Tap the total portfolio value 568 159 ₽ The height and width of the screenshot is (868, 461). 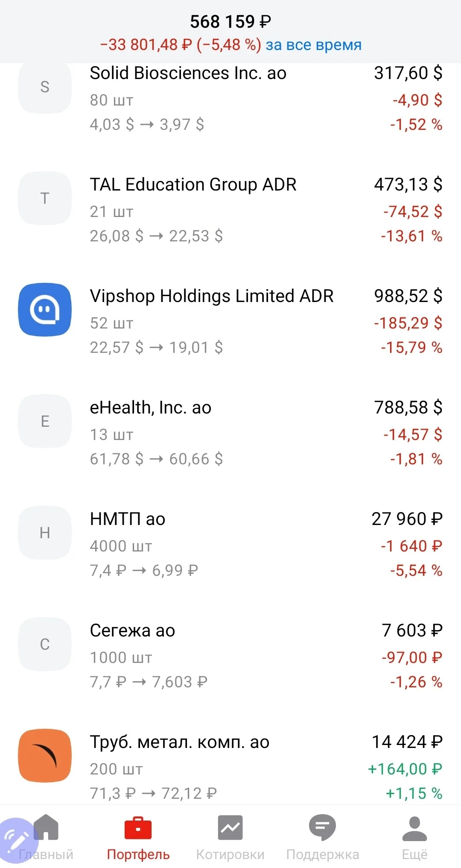[230, 21]
